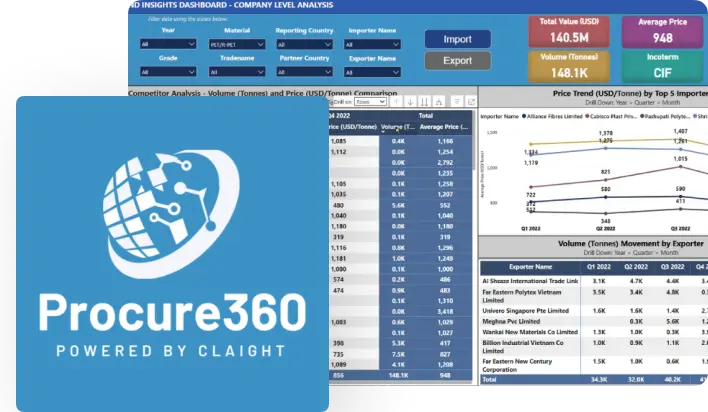This screenshot has width=708, height=412.
Task: Sort by the Average Price column header
Action: click(437, 127)
